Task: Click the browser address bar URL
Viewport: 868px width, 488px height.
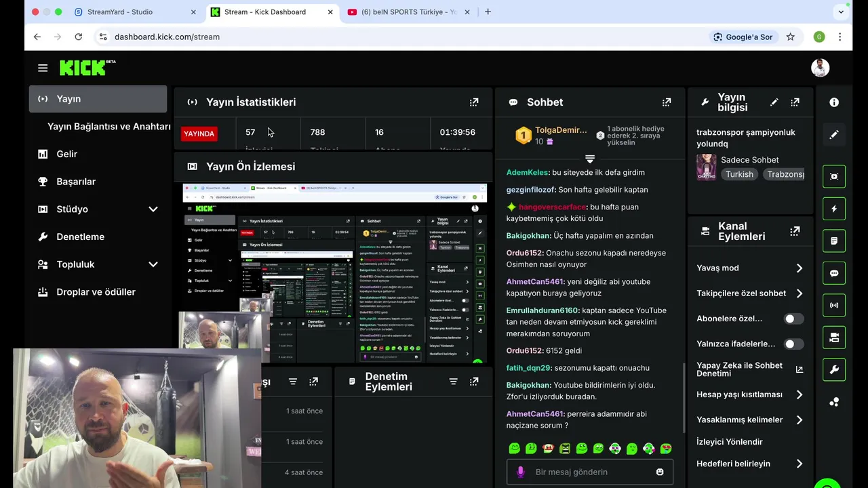Action: [x=167, y=37]
